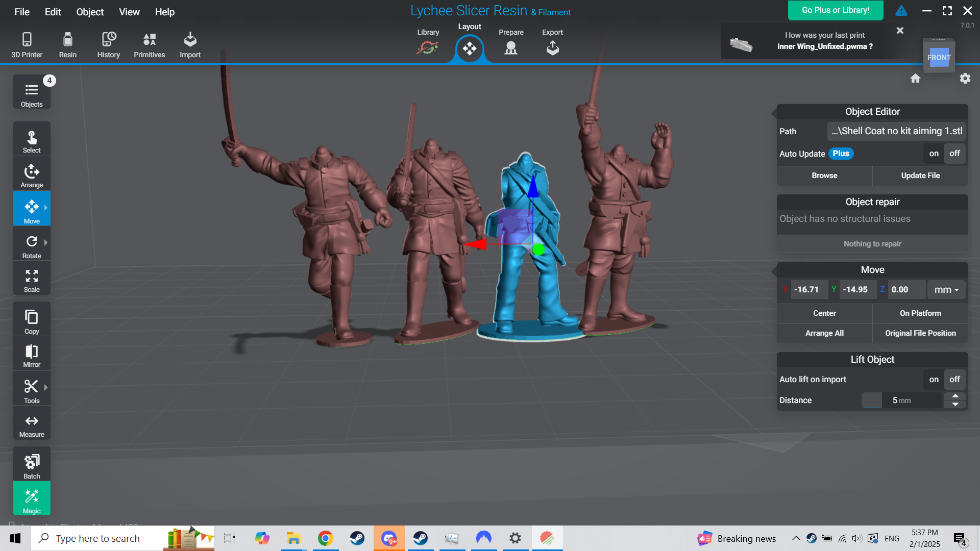The width and height of the screenshot is (980, 551).
Task: Open the Mirror tool
Action: (x=32, y=354)
